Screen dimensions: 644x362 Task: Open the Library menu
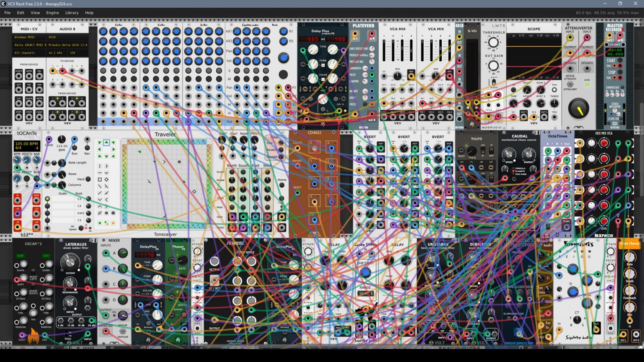pos(72,13)
